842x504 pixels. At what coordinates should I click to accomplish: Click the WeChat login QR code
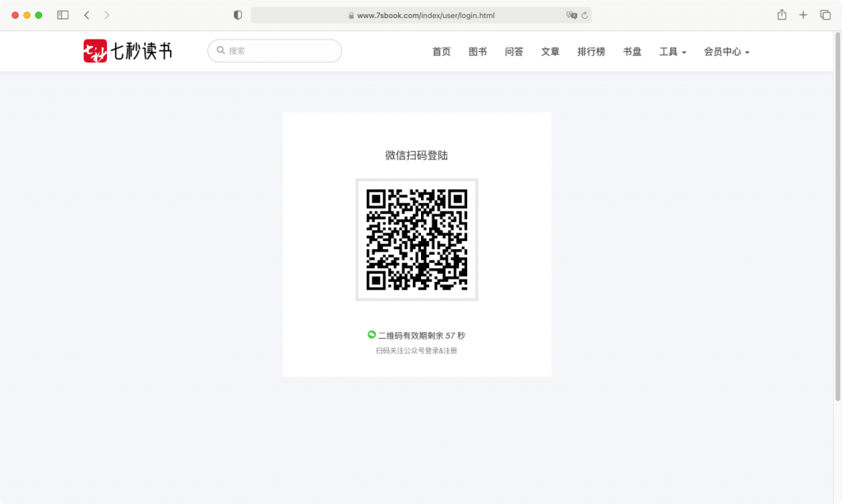point(417,239)
